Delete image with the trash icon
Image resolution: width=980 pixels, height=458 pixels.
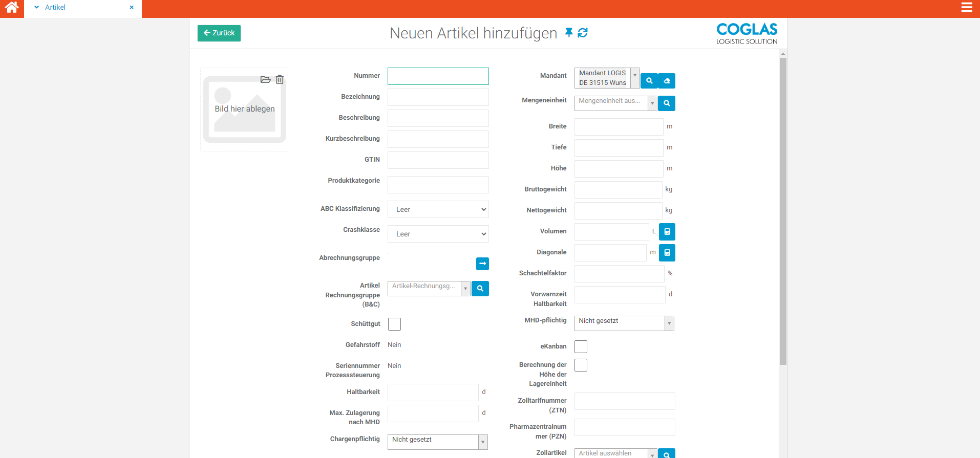tap(280, 79)
